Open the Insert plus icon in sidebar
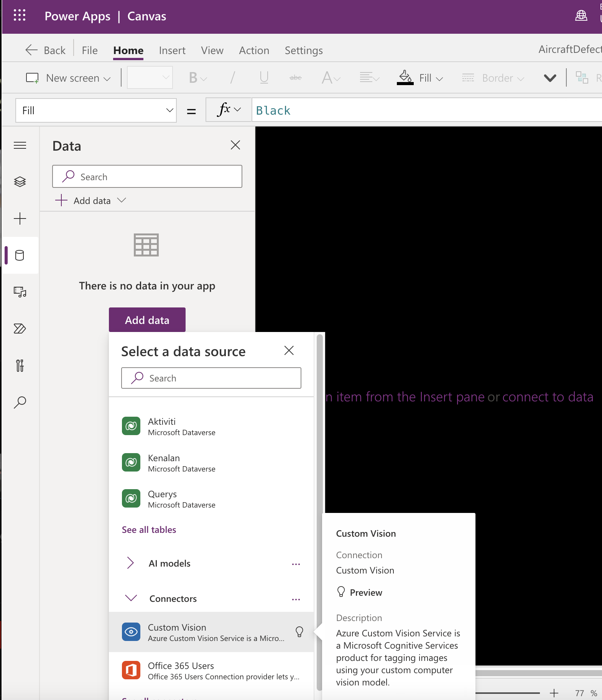This screenshot has width=602, height=700. (x=20, y=219)
